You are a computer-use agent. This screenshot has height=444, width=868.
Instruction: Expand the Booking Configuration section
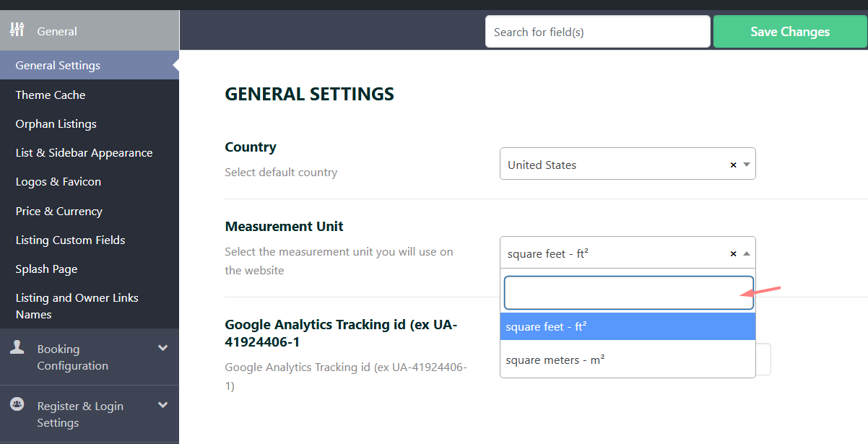(x=162, y=348)
